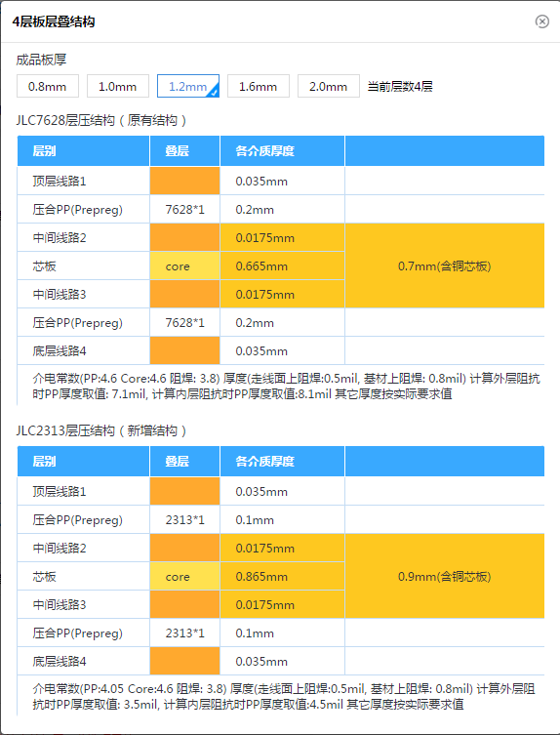560x735 pixels.
Task: Close the 4层板层叠结构 dialog
Action: tap(542, 21)
